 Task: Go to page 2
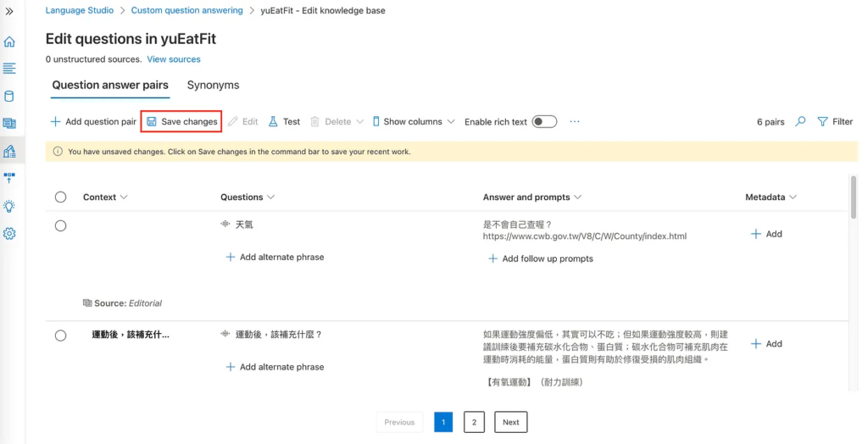click(474, 422)
